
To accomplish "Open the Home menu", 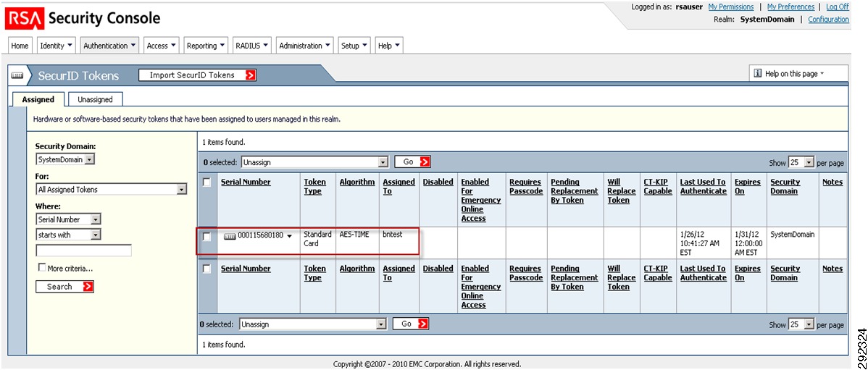I will (20, 46).
